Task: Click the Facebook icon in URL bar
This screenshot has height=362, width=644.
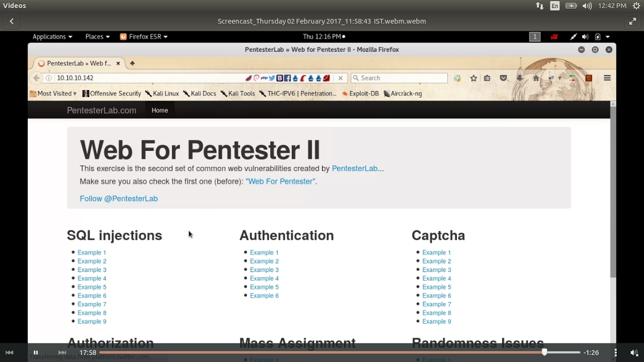Action: [x=287, y=78]
